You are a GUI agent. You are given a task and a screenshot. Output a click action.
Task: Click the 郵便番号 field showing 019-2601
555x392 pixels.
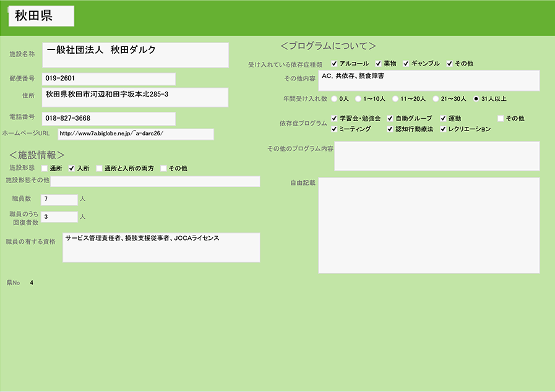pos(109,79)
